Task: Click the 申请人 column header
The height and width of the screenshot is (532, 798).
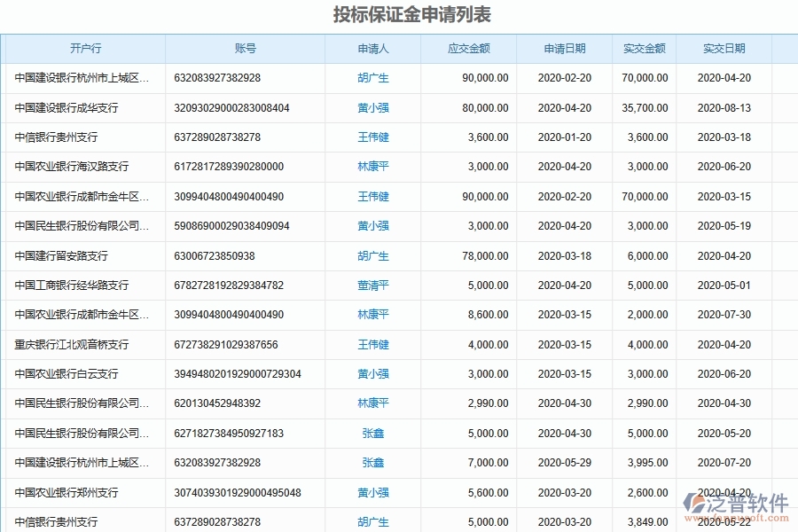Action: coord(373,49)
